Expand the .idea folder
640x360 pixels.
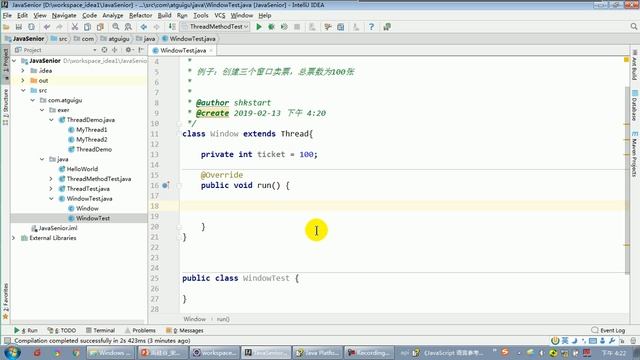pos(23,71)
